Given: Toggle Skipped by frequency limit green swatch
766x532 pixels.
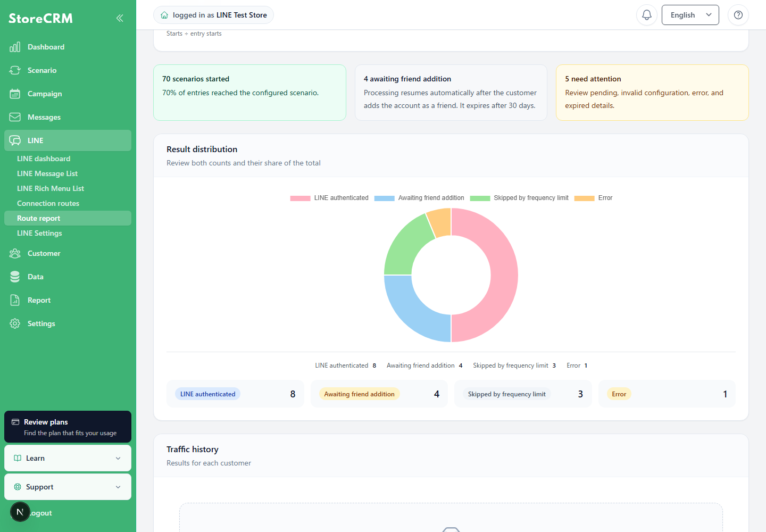Looking at the screenshot, I should point(480,198).
